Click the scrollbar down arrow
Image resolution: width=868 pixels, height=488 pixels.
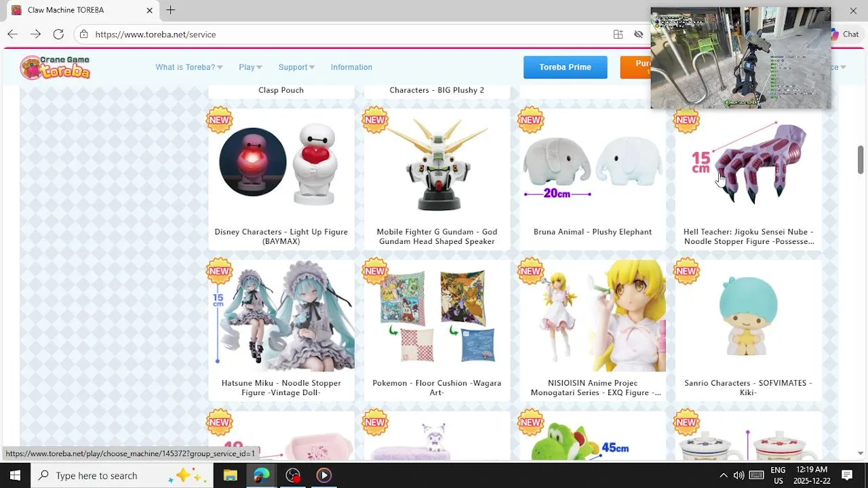click(x=861, y=453)
